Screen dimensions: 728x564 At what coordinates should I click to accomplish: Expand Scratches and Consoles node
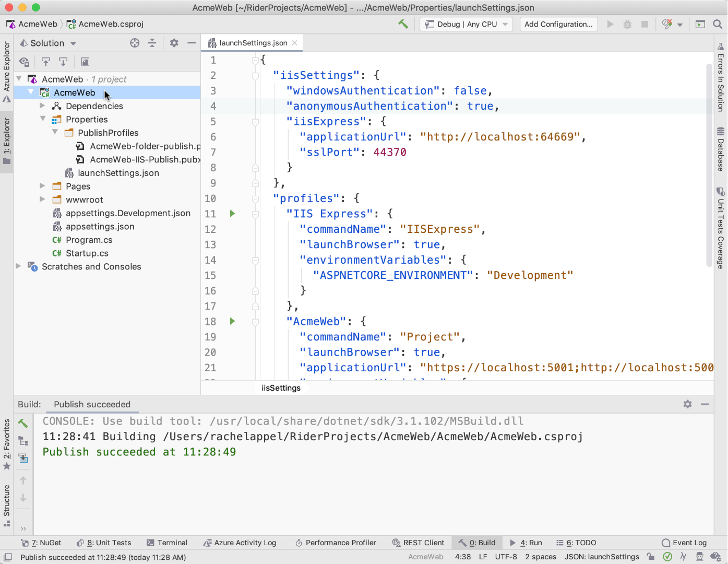tap(19, 266)
